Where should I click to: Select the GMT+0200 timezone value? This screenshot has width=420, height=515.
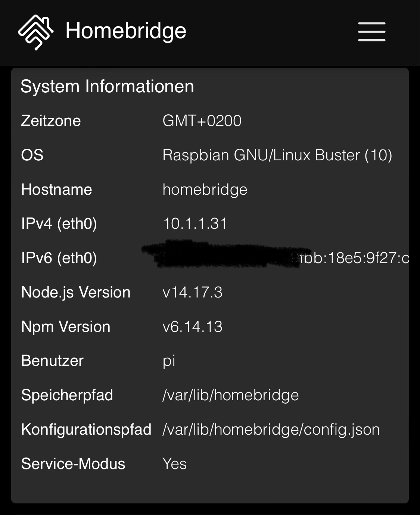pos(202,120)
